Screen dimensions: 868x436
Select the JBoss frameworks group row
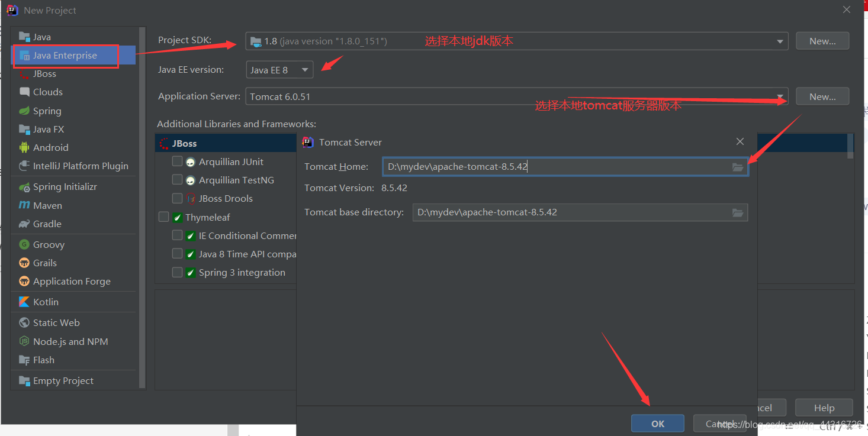tap(226, 143)
